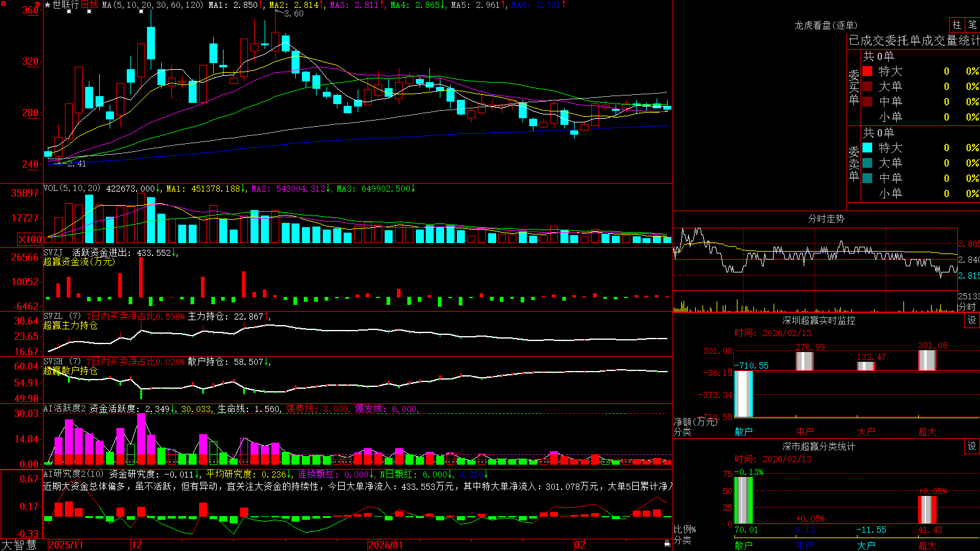Click the info marker beneath the 世联行 name
Image resolution: width=980 pixels, height=551 pixels.
[69, 12]
